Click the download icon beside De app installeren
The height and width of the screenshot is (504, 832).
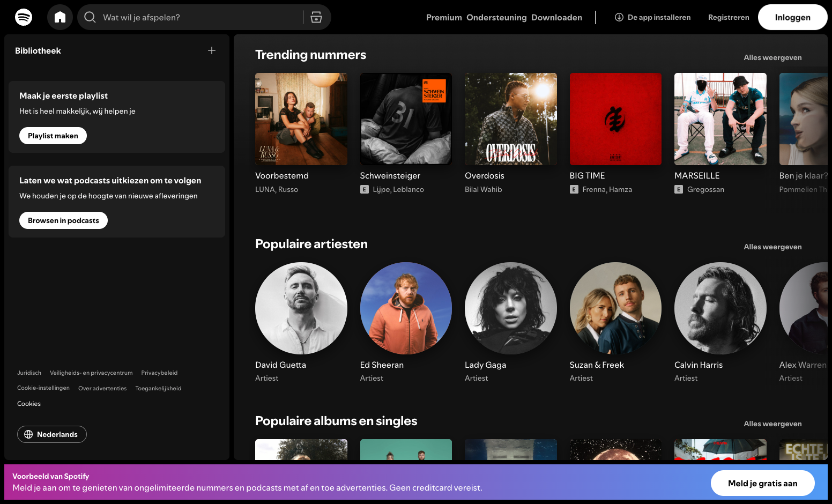[x=619, y=17]
